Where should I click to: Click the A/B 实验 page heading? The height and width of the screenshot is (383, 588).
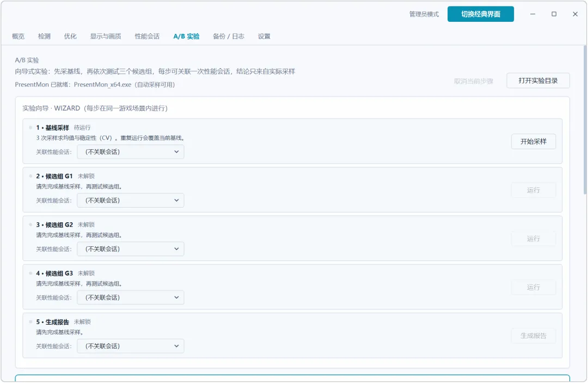coord(27,60)
